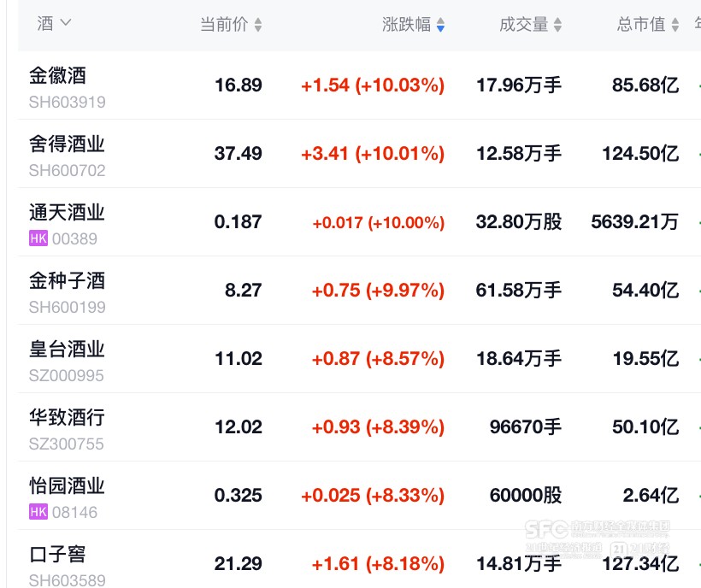Click market cap 54.40亿
This screenshot has width=701, height=588.
point(645,290)
